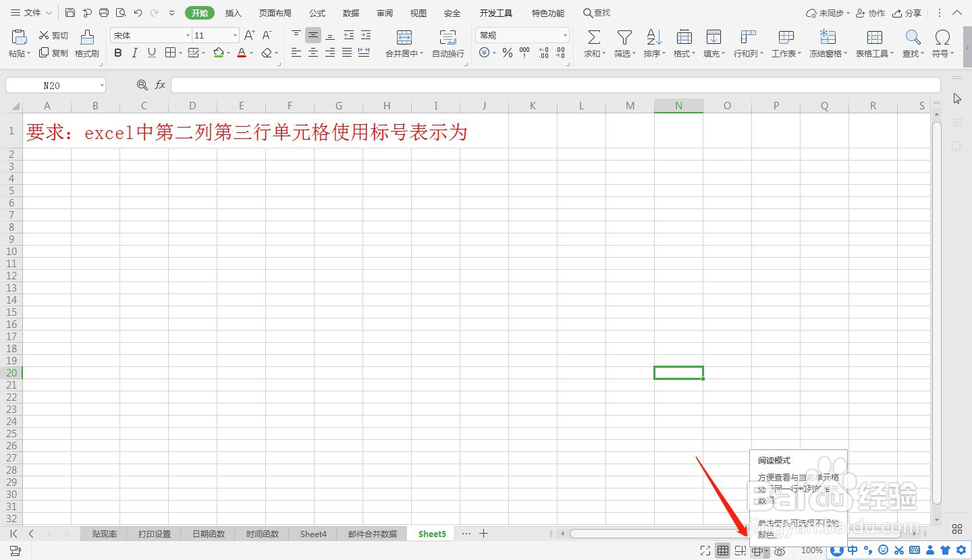Open the number format dropdown showing 常规

565,34
